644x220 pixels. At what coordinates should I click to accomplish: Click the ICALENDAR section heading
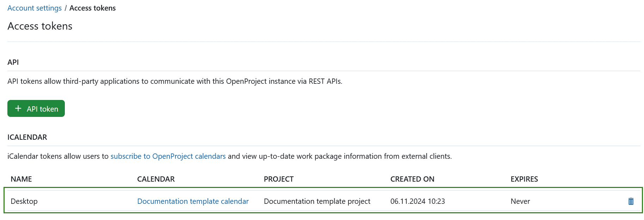tap(27, 137)
